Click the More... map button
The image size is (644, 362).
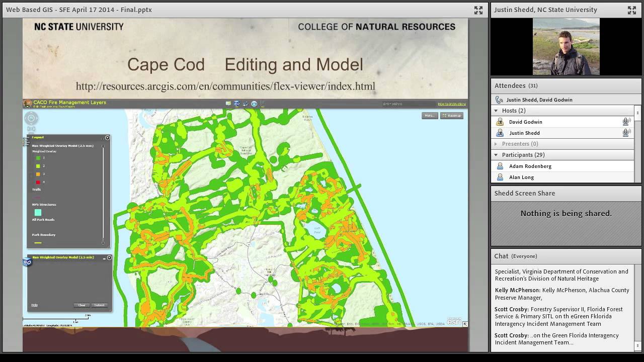click(430, 116)
